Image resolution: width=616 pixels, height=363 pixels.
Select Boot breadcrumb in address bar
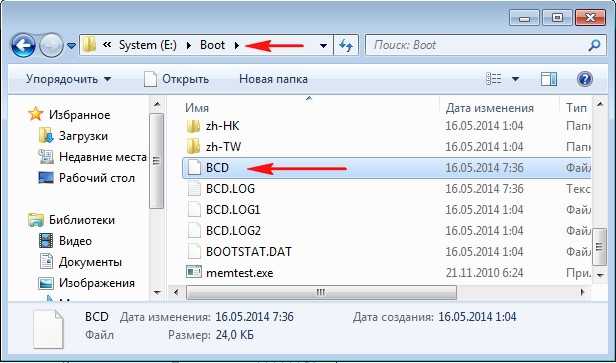(x=213, y=45)
